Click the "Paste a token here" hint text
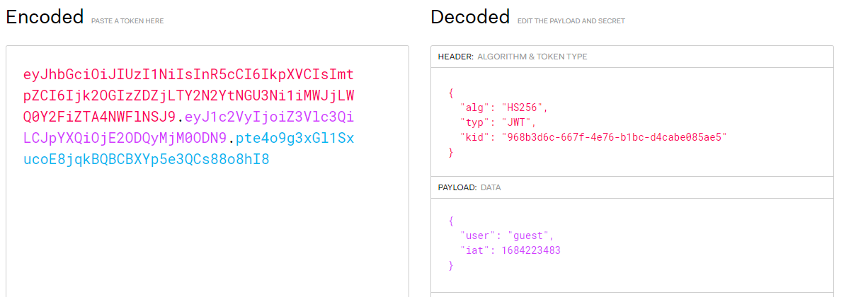 click(x=127, y=21)
